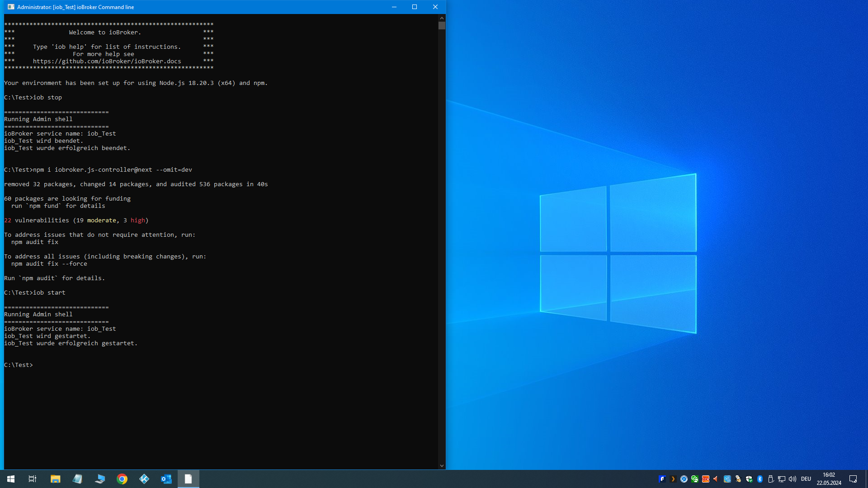Open the Bluetooth tray icon
Image resolution: width=868 pixels, height=488 pixels.
(x=760, y=479)
